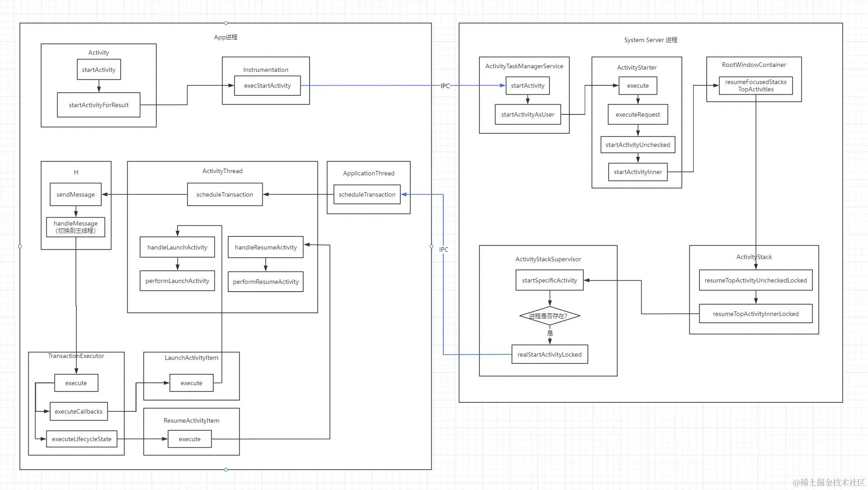The height and width of the screenshot is (490, 868).
Task: Select the realStartActivityLocked node
Action: [x=549, y=354]
